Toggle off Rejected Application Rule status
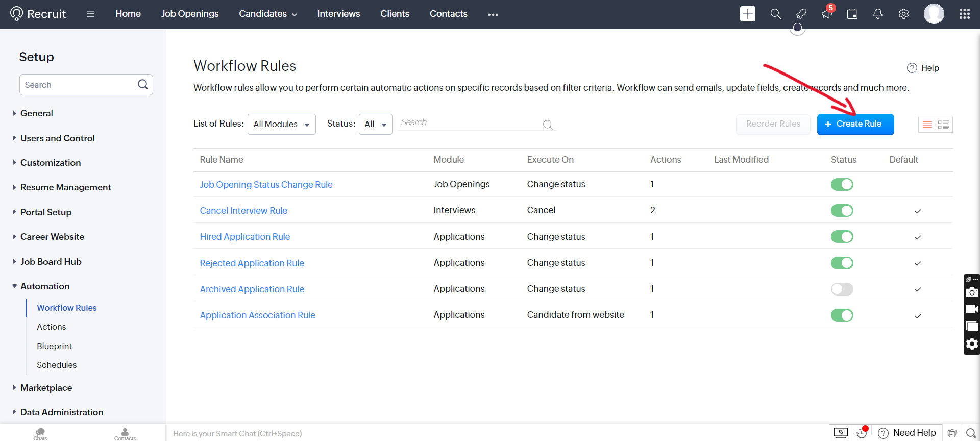Viewport: 980px width, 441px height. (842, 263)
